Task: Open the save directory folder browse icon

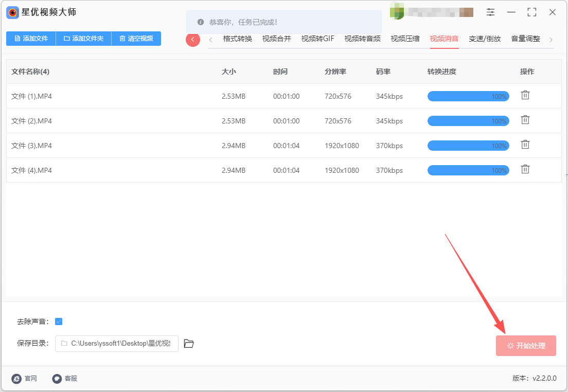Action: 189,344
